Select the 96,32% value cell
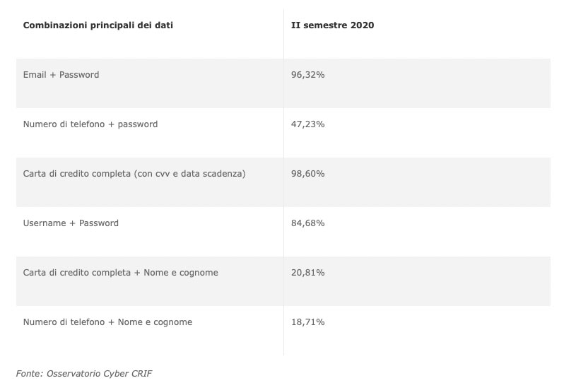Screen dimensions: 588x383 pos(308,75)
